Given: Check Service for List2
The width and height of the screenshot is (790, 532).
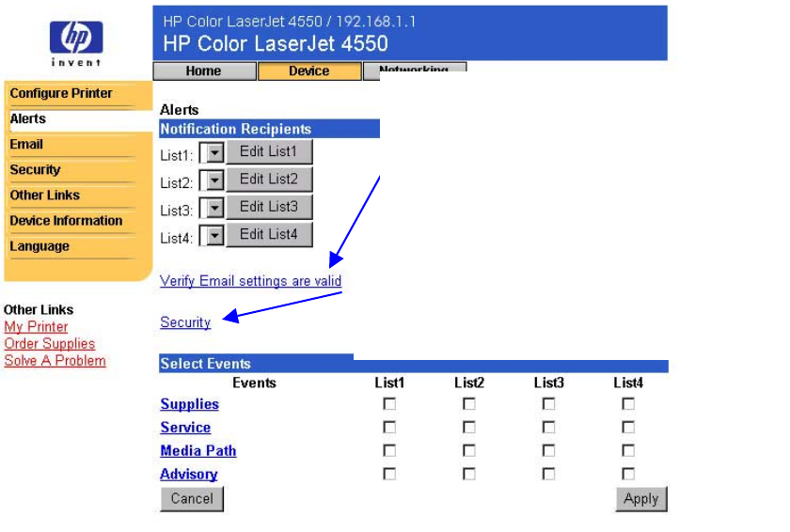Looking at the screenshot, I should coord(469,428).
